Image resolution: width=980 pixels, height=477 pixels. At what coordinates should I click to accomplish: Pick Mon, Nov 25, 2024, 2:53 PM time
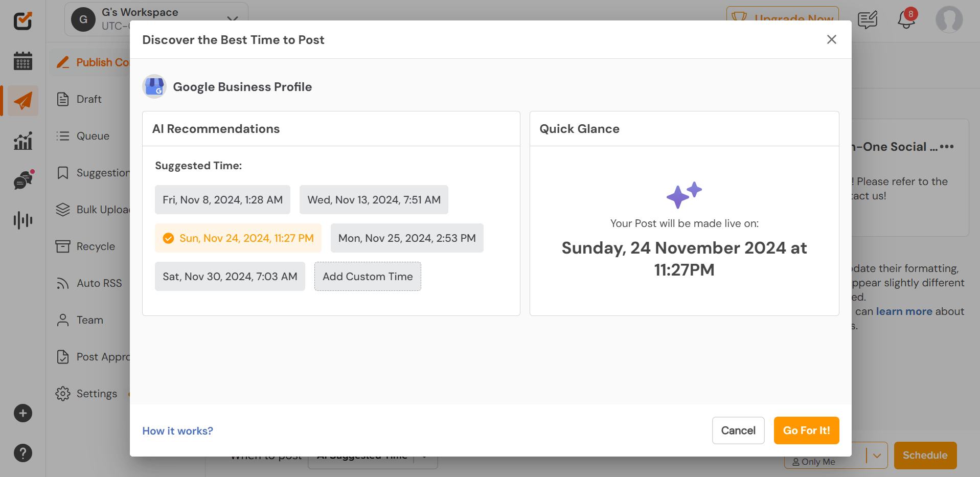[x=407, y=238]
